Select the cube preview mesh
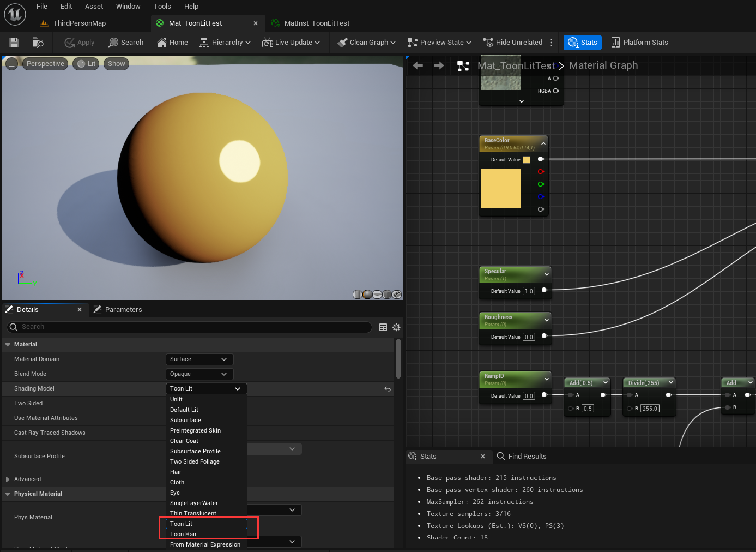The image size is (756, 552). pos(387,294)
